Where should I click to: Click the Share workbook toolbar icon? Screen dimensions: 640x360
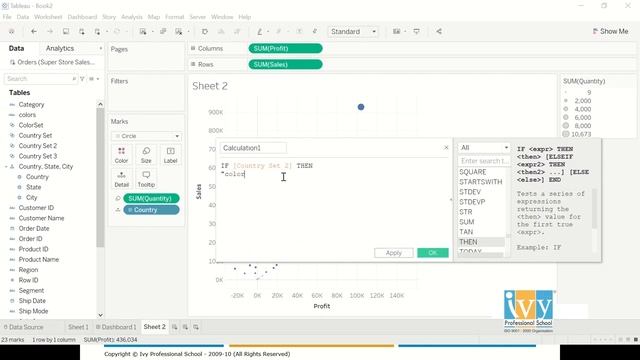pyautogui.click(x=439, y=31)
